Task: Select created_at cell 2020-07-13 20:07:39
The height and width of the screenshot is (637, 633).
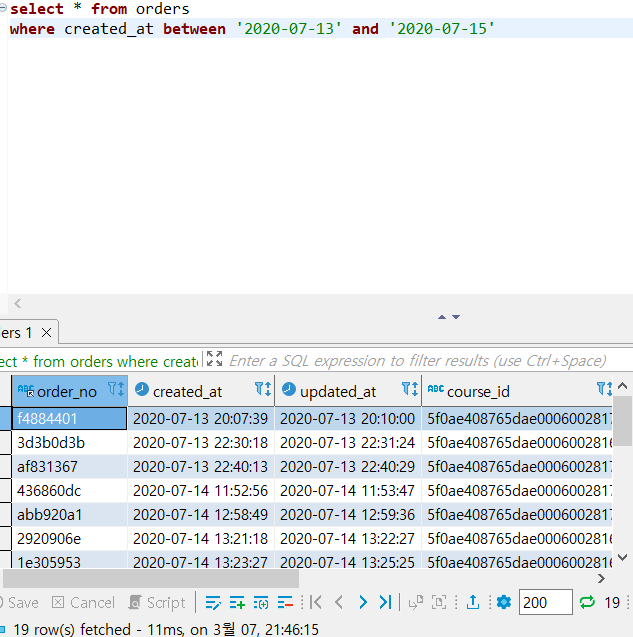Action: pyautogui.click(x=201, y=418)
